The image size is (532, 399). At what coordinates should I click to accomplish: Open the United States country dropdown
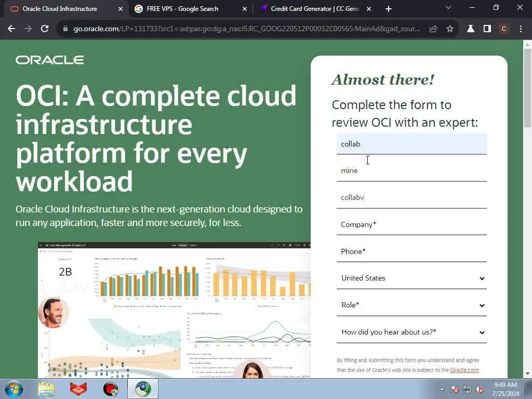[411, 278]
